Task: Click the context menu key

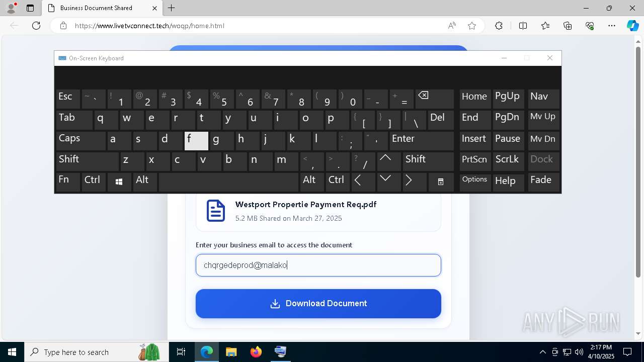Action: (x=440, y=182)
